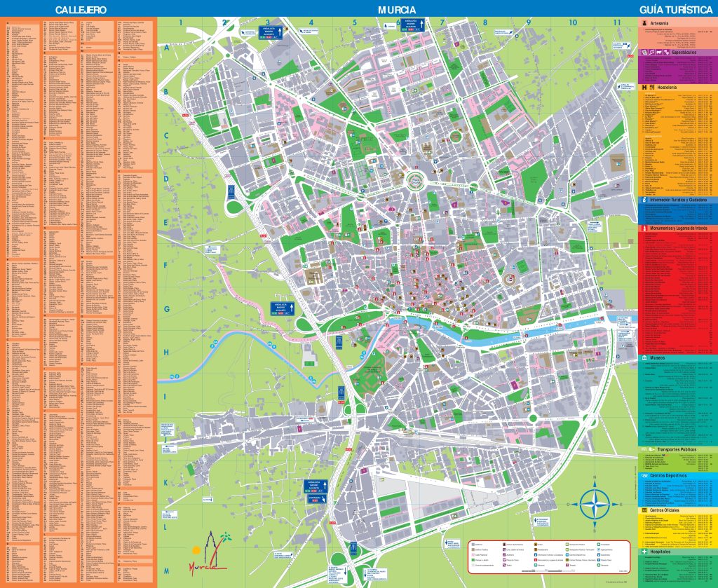Click the Teatro icon in the legend

pyautogui.click(x=503, y=566)
